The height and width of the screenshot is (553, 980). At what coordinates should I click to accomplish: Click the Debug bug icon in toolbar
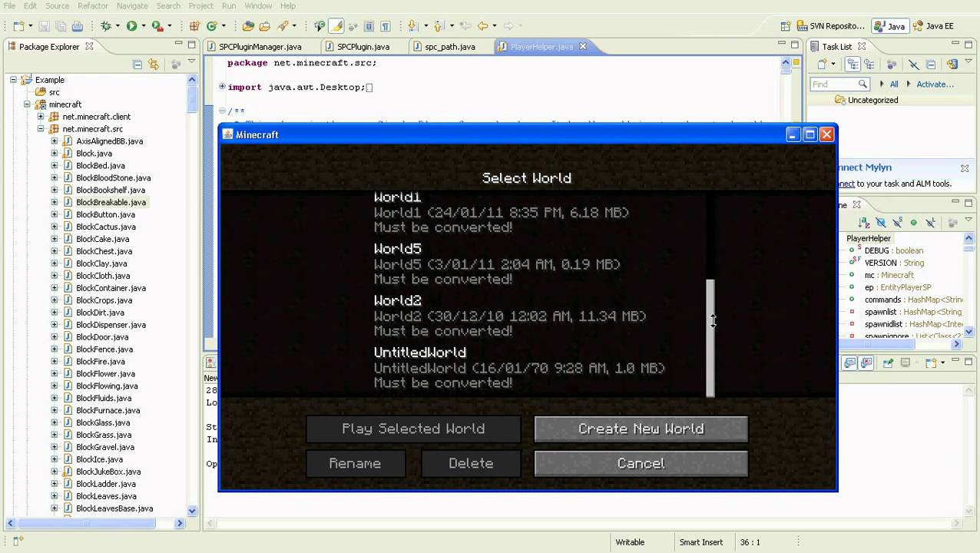click(107, 26)
